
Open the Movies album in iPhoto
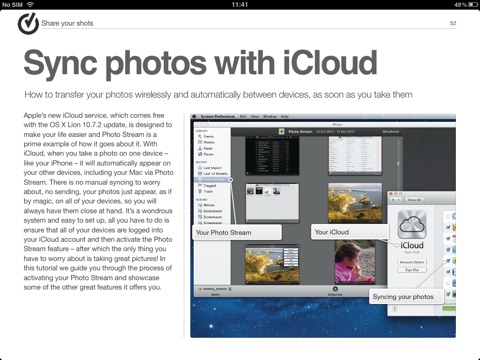207,205
